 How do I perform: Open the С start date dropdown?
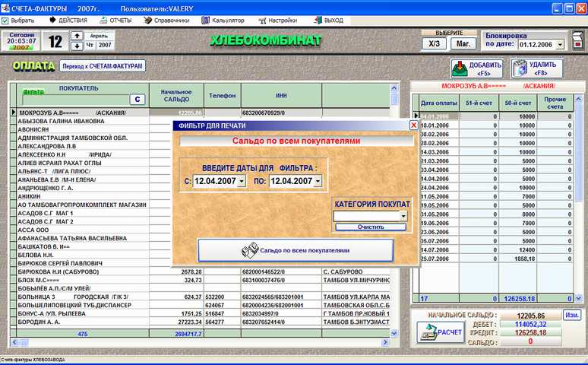pyautogui.click(x=242, y=181)
